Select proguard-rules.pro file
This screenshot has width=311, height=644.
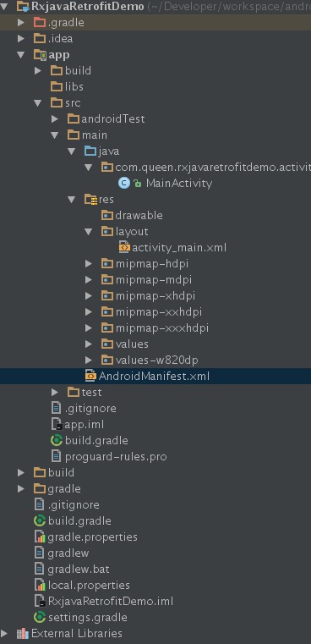click(x=116, y=456)
